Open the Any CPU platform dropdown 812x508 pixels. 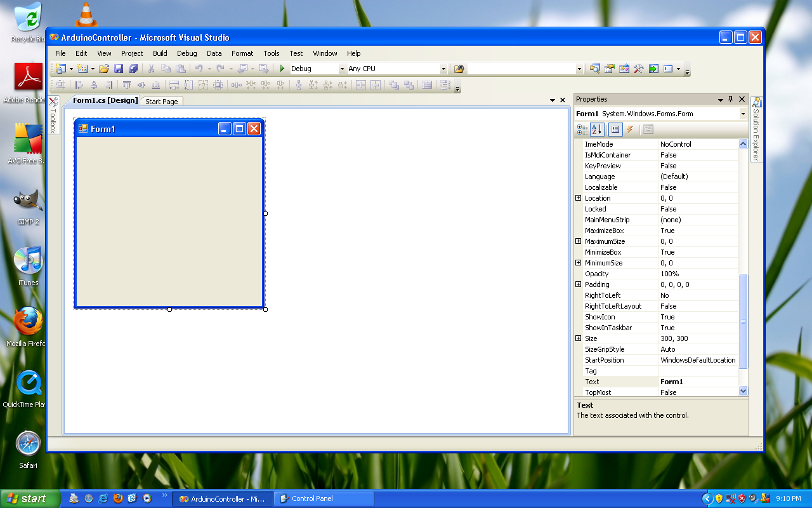[x=443, y=69]
